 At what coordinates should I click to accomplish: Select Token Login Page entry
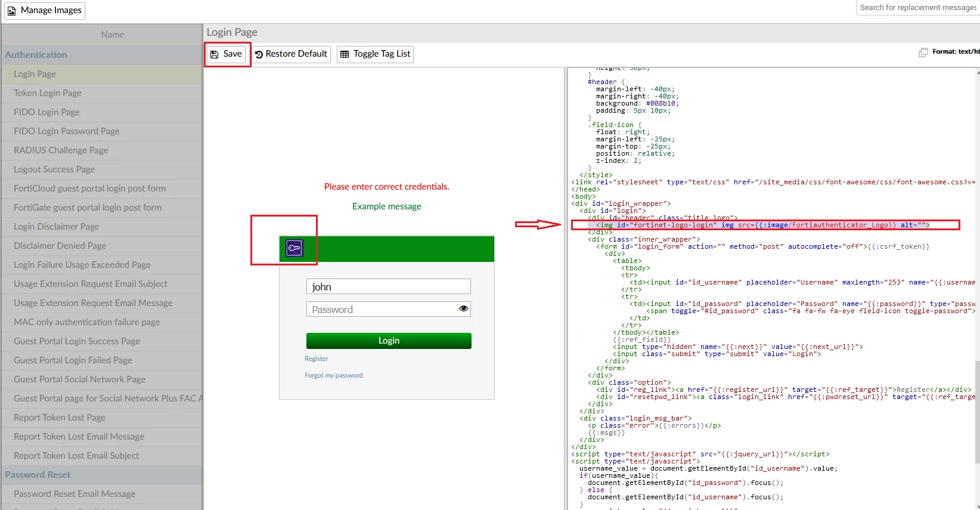coord(102,93)
